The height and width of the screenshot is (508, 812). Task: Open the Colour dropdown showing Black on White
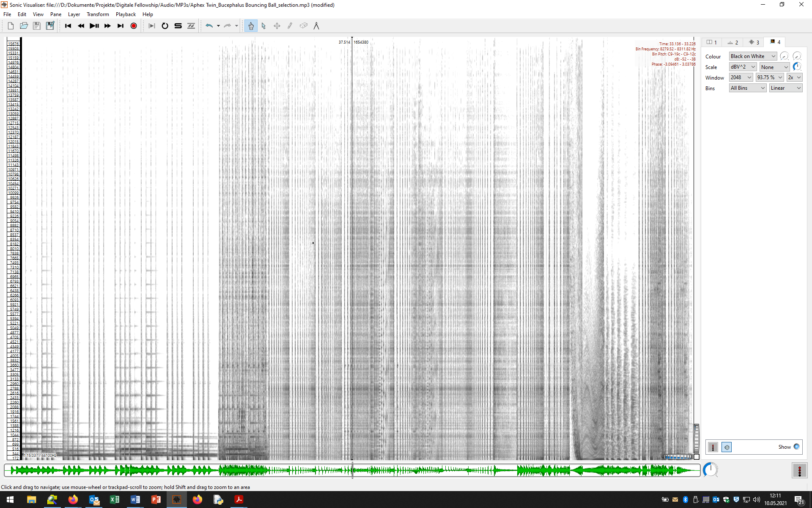click(x=752, y=56)
